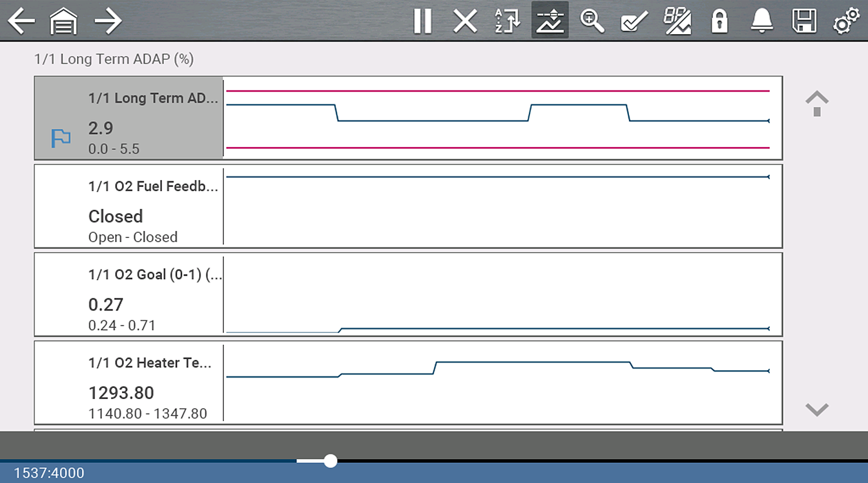The height and width of the screenshot is (483, 868).
Task: Select the Clear data icon
Action: click(465, 20)
